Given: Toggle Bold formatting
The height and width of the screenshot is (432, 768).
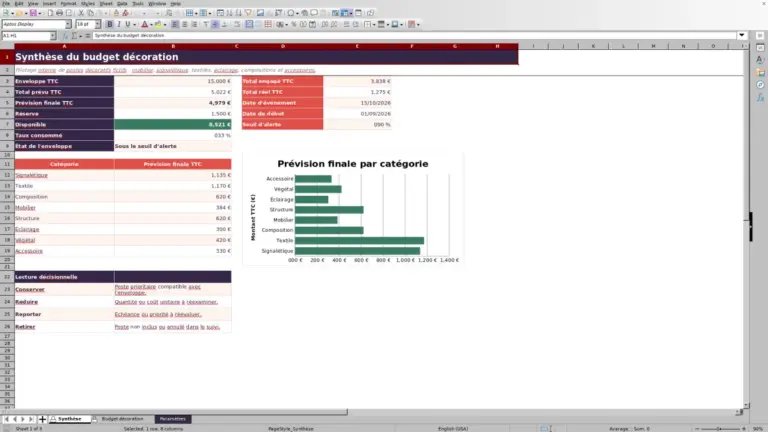Looking at the screenshot, I should [110, 24].
